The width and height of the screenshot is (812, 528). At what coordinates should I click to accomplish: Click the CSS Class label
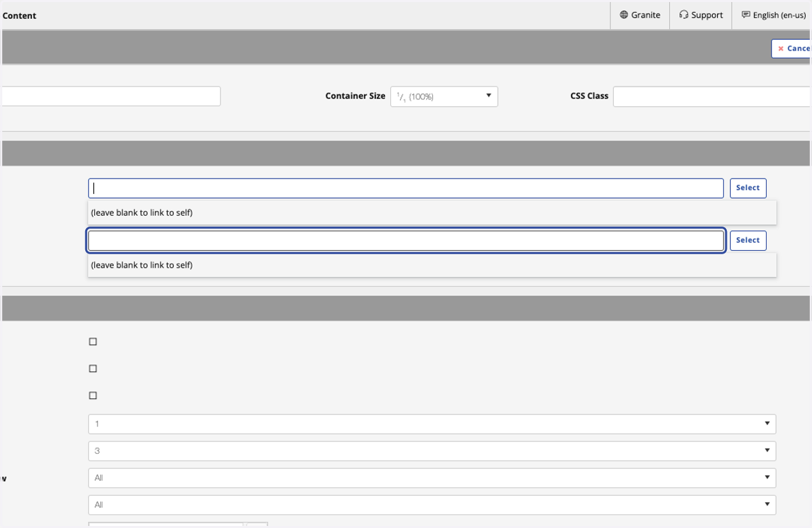click(x=589, y=96)
